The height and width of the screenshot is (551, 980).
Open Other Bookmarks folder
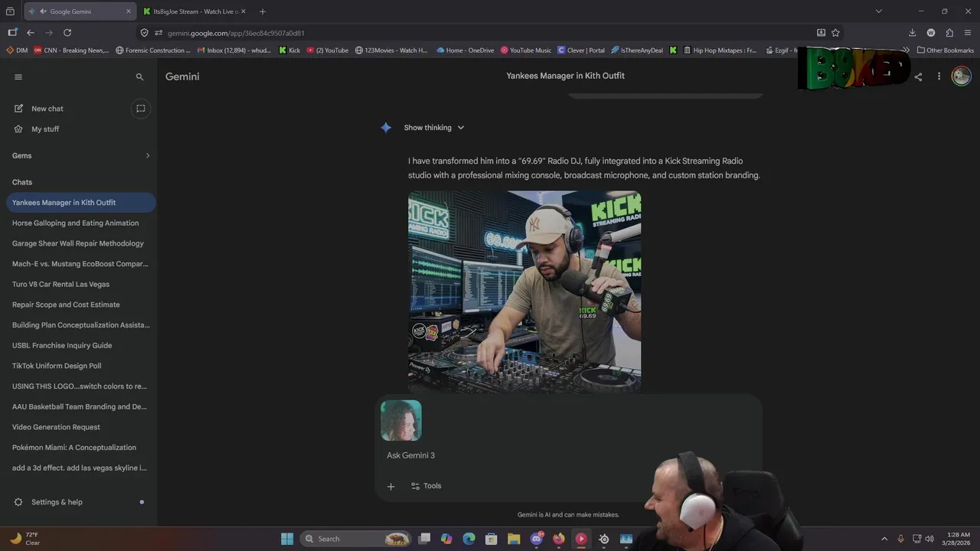point(946,51)
